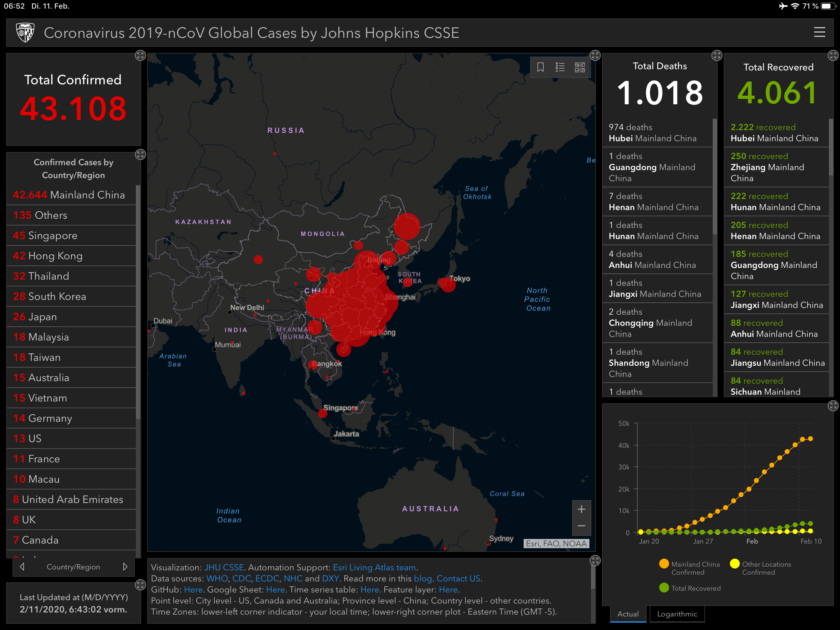
Task: Click left arrow next to Country/Region
Action: [22, 567]
